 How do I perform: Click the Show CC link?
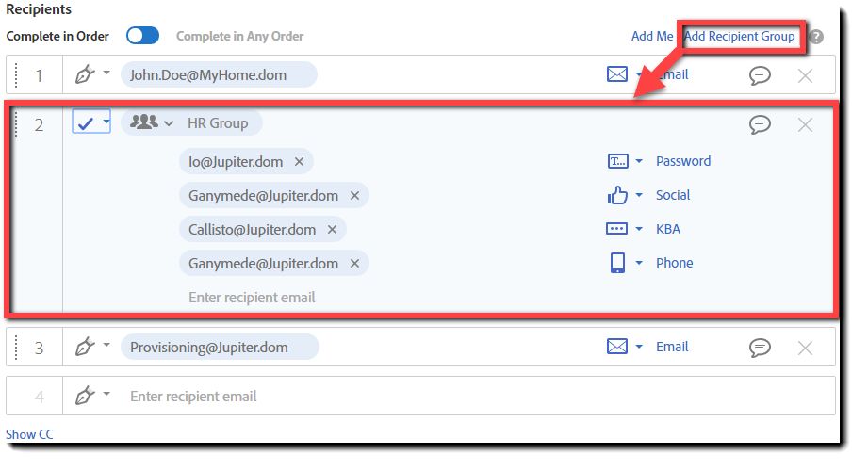29,434
